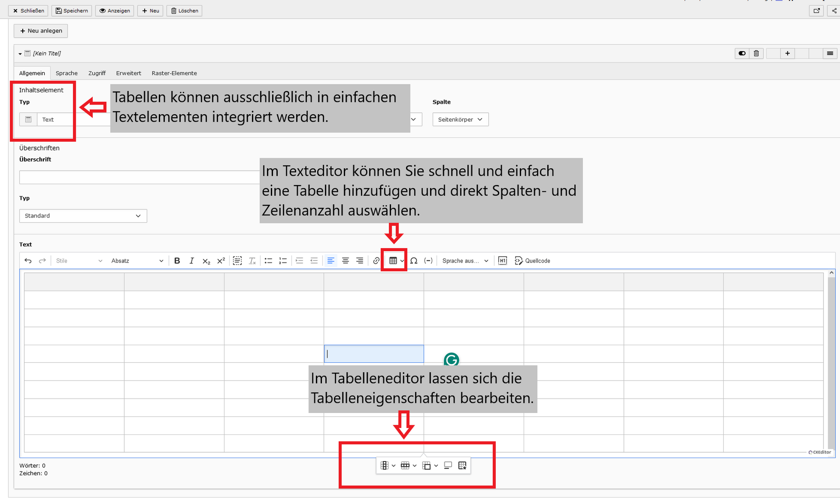Insert a bulleted list
Viewport: 840px width, 504px height.
[268, 261]
